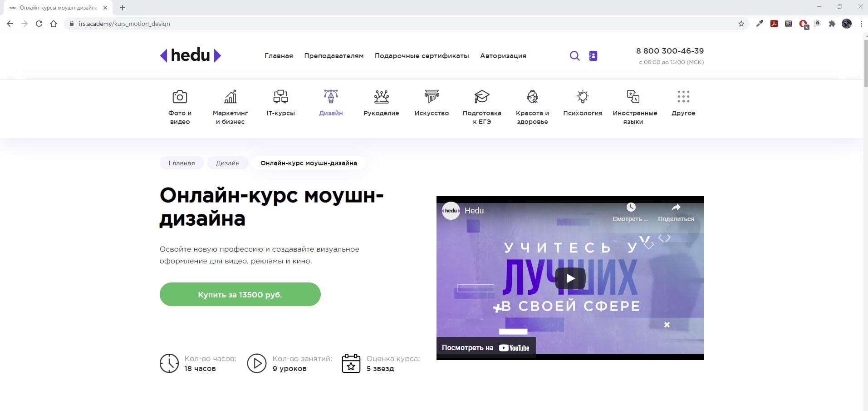Click the Hedu channel title in video
Image resolution: width=868 pixels, height=411 pixels.
coord(474,211)
